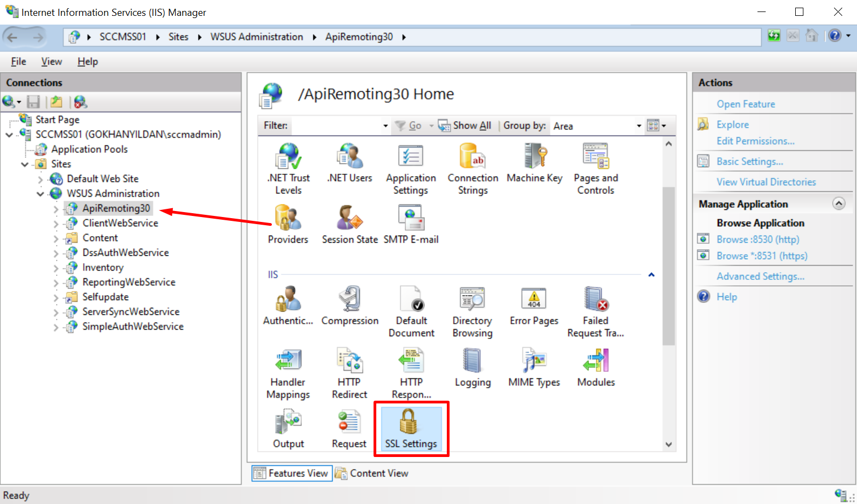Collapse the Manage Application section

coord(838,204)
